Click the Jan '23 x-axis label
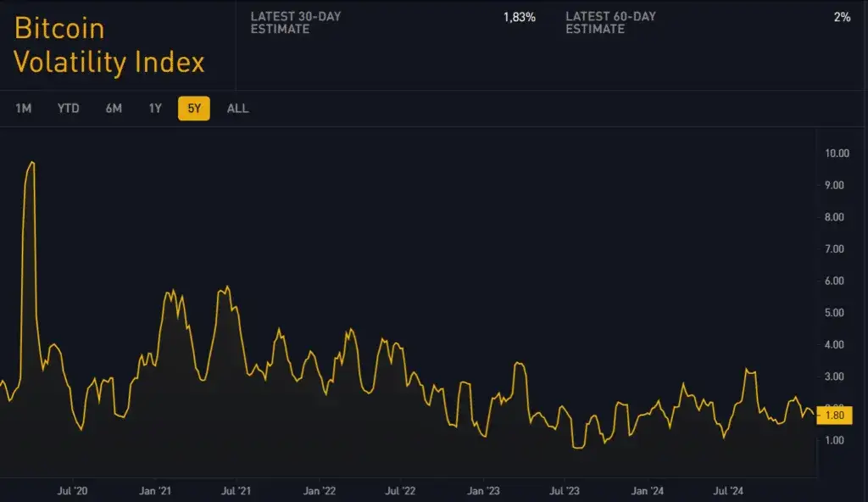Screen dimensions: 868x502 (483, 491)
